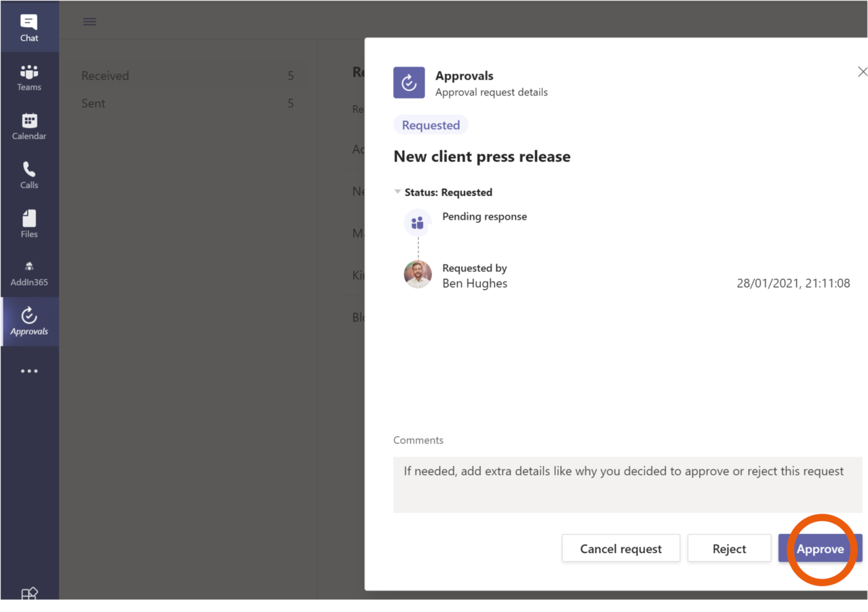
Task: Cancel the pending approval request
Action: 620,548
